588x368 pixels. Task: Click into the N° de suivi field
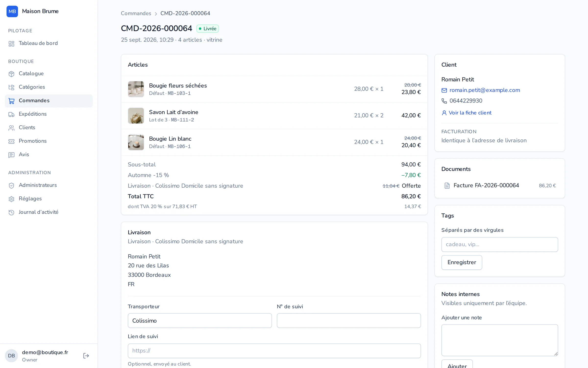(x=349, y=320)
